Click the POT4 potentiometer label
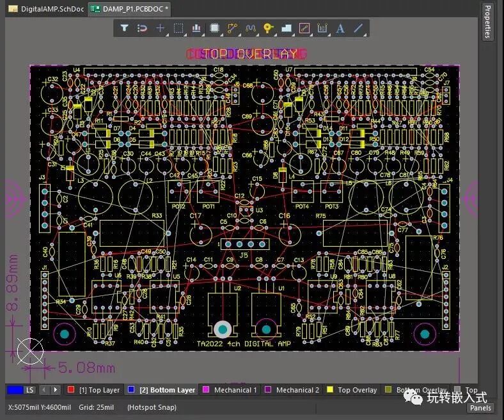Screen dimensions: 504x420 302,206
